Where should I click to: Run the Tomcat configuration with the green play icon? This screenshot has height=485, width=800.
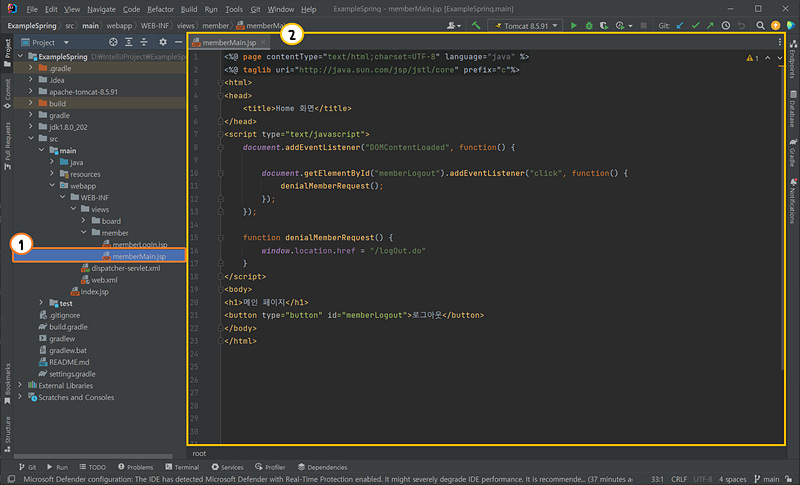[x=574, y=25]
